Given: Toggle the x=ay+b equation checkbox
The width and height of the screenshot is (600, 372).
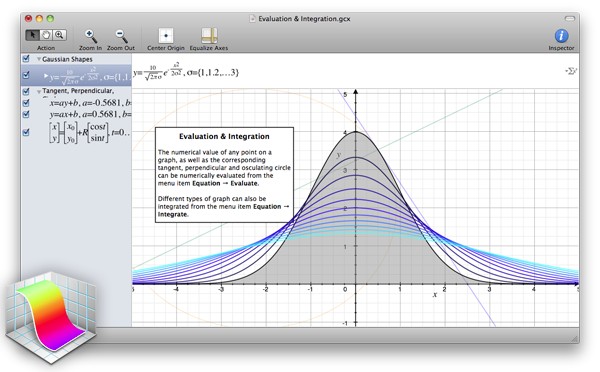Looking at the screenshot, I should [x=26, y=103].
